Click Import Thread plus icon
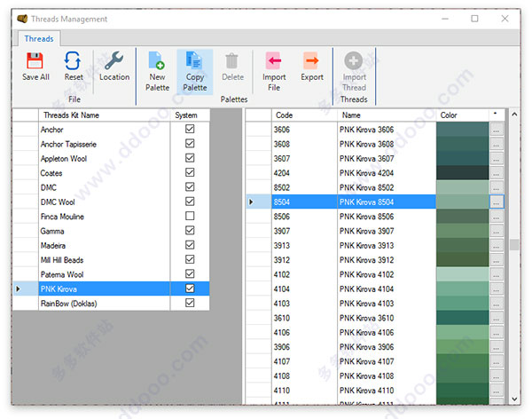The height and width of the screenshot is (419, 532). coord(354,61)
